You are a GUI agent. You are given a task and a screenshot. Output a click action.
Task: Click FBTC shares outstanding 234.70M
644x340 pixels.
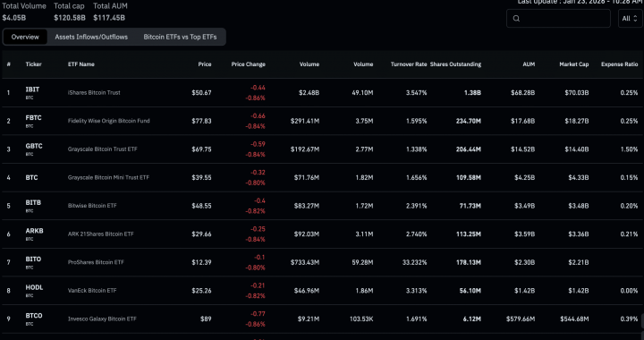pyautogui.click(x=469, y=121)
